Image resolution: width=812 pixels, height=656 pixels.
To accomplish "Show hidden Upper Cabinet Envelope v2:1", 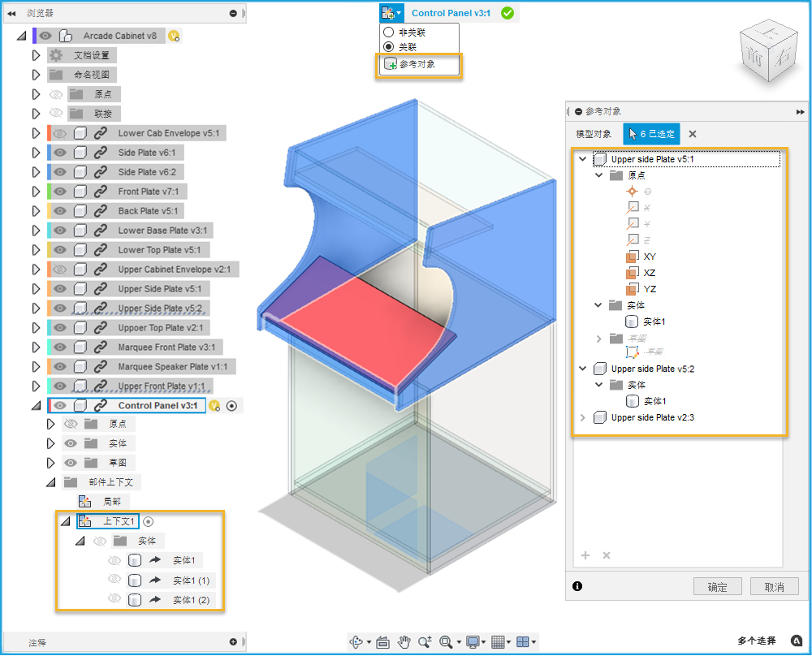I will click(60, 270).
